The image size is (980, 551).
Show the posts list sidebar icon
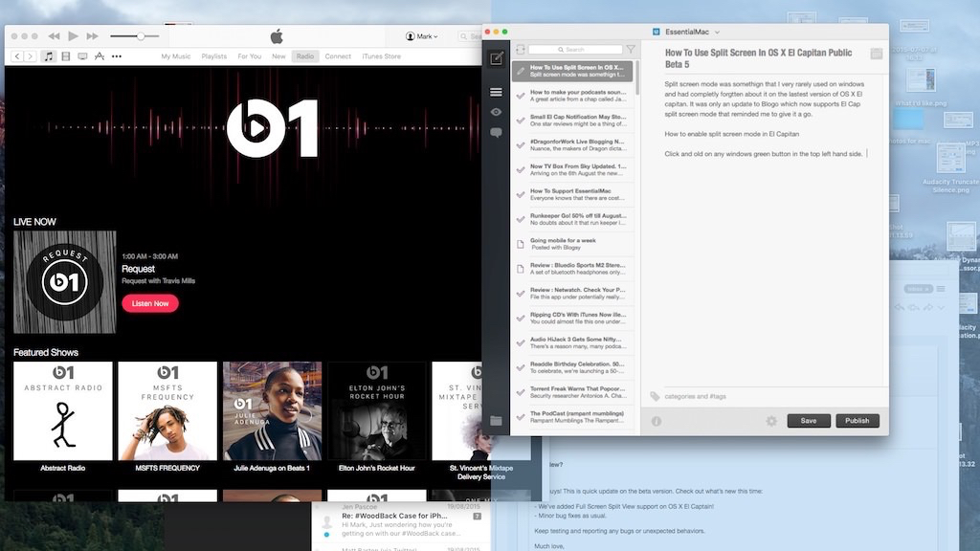tap(497, 93)
